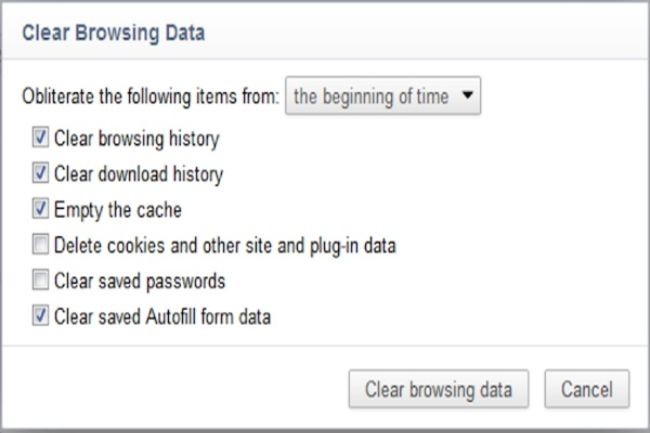Screen dimensions: 650x433
Task: Click empty footer area left of the buttons
Action: [x=170, y=389]
